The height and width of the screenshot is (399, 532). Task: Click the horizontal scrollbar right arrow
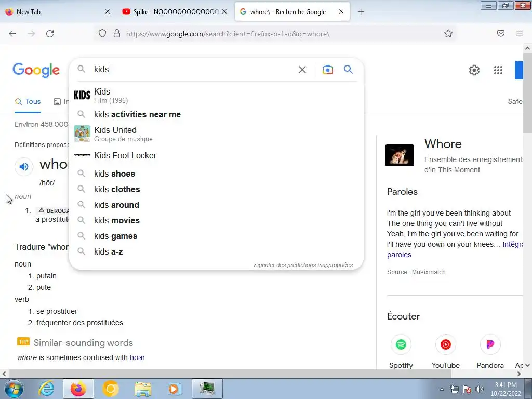pos(519,374)
